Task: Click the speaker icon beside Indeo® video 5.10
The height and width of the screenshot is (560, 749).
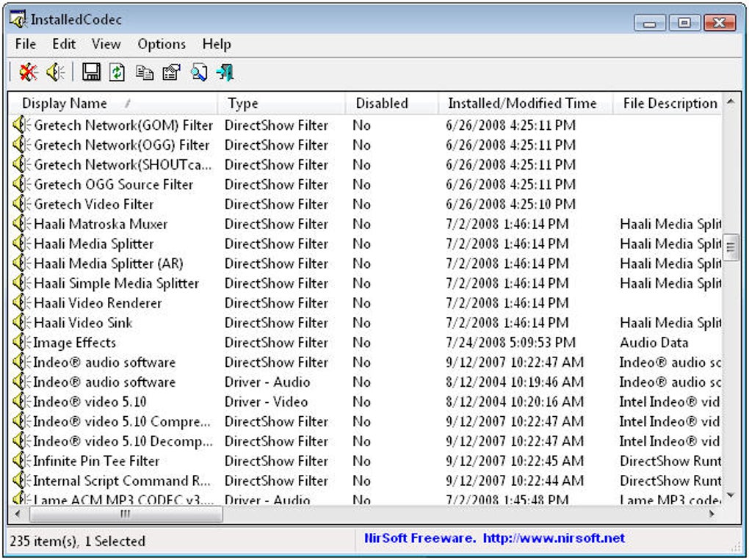Action: [21, 401]
